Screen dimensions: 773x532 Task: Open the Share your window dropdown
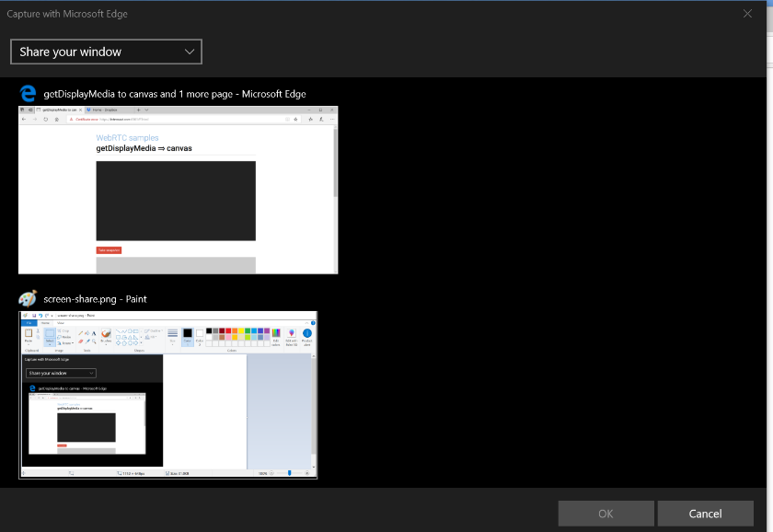106,52
